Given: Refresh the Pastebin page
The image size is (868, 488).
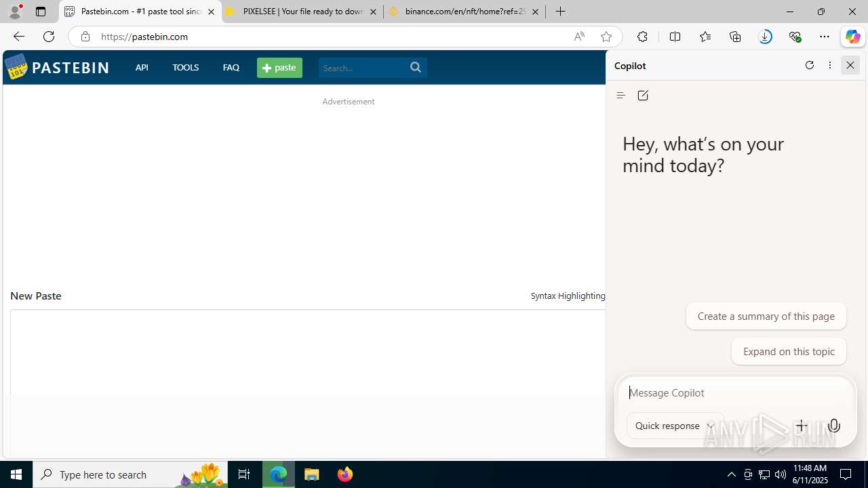Looking at the screenshot, I should tap(49, 37).
